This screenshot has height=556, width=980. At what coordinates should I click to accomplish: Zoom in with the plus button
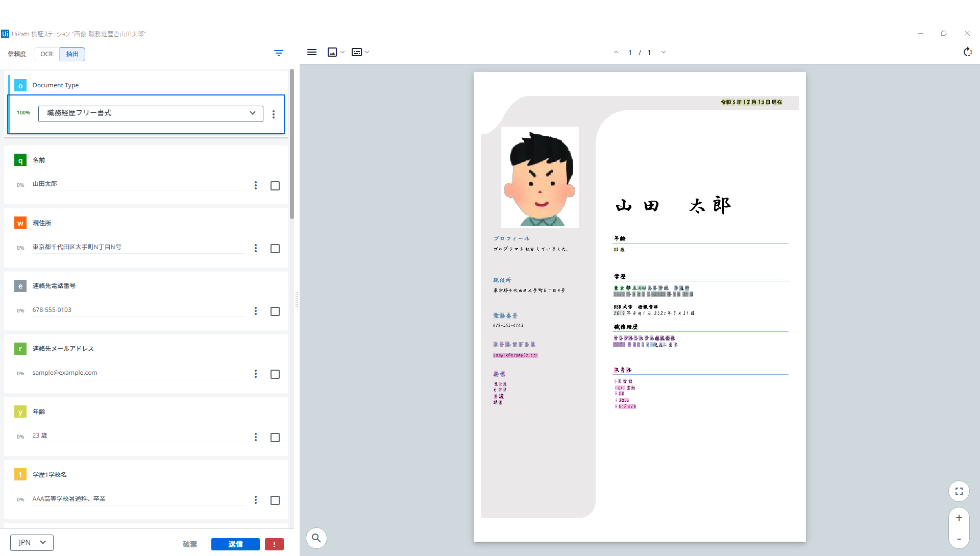coord(959,518)
